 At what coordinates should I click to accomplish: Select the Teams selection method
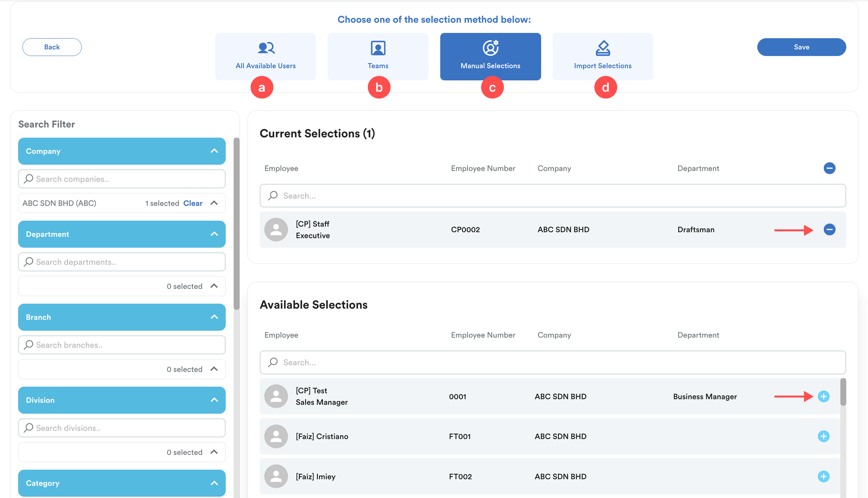378,56
